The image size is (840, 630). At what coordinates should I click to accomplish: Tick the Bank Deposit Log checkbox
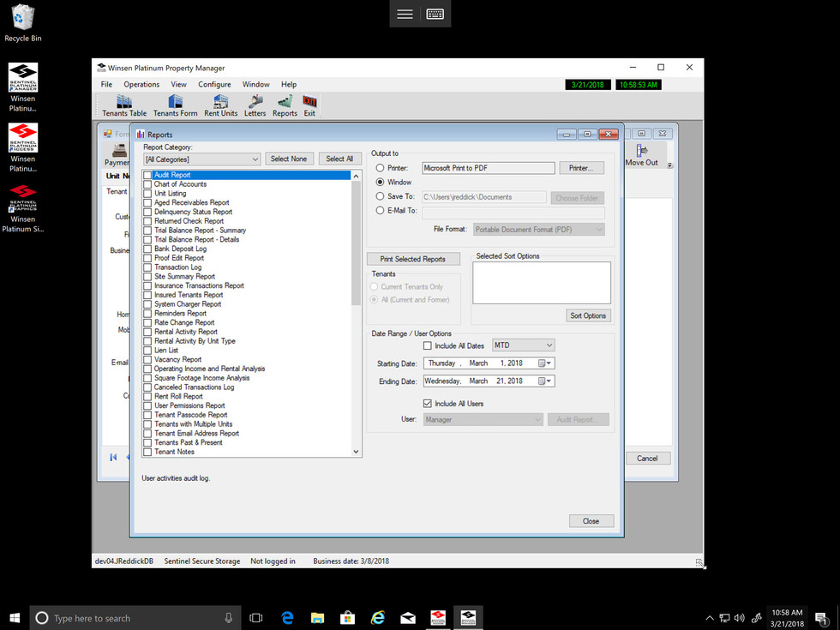[147, 249]
